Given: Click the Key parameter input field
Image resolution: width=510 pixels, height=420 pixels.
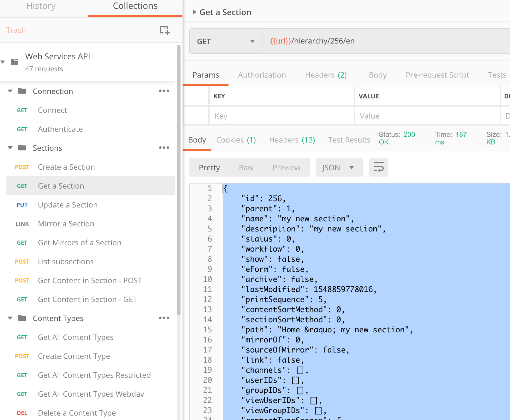Looking at the screenshot, I should click(x=281, y=116).
